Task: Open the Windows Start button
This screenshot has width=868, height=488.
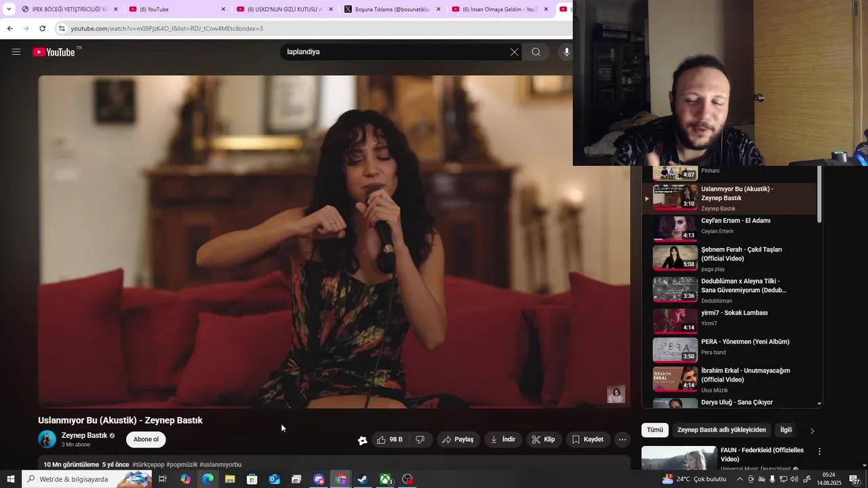Action: point(10,479)
